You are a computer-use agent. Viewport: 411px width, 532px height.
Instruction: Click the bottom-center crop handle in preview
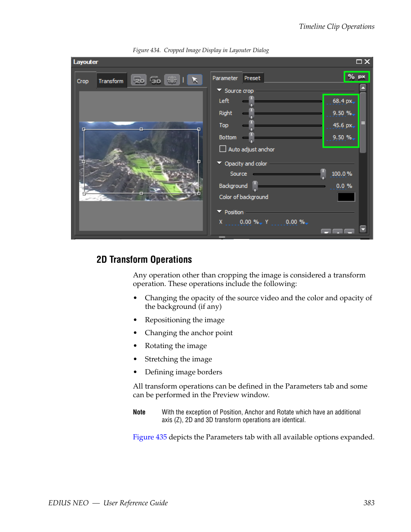pyautogui.click(x=141, y=193)
